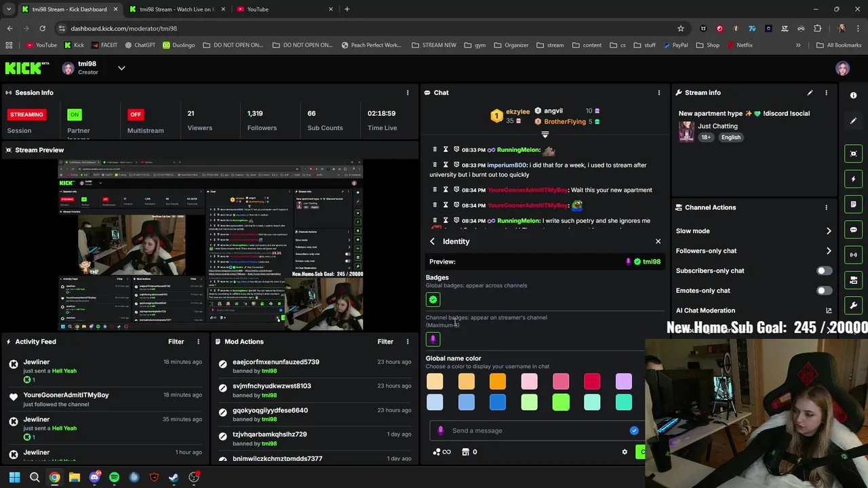
Task: Open Chat panel three-dot menu
Action: [x=658, y=93]
